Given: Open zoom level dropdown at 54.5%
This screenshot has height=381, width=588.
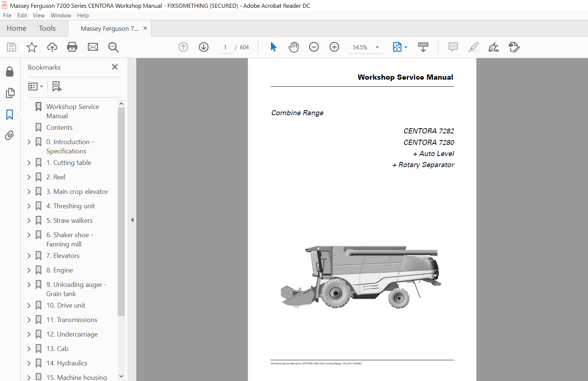Looking at the screenshot, I should click(x=377, y=47).
